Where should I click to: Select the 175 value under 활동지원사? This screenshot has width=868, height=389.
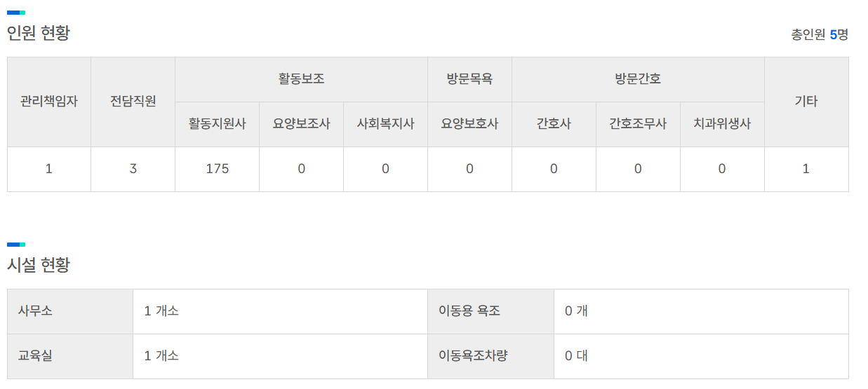click(218, 169)
